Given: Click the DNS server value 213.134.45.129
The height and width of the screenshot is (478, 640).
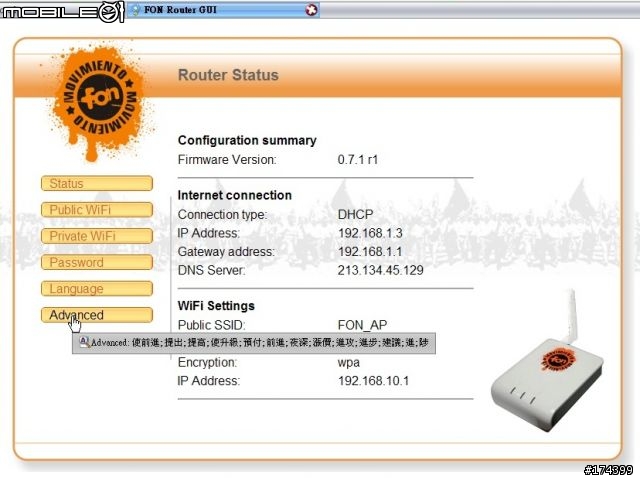Looking at the screenshot, I should [x=380, y=270].
